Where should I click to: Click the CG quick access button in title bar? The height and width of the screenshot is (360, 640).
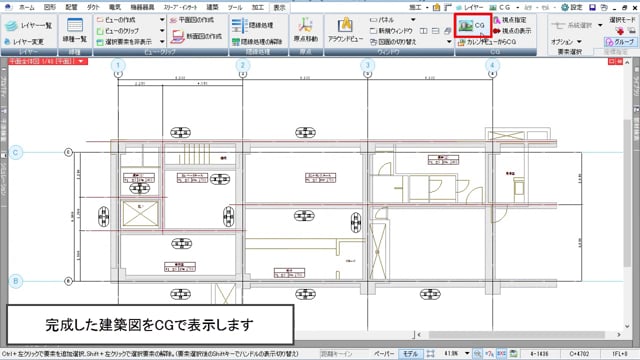pyautogui.click(x=500, y=7)
